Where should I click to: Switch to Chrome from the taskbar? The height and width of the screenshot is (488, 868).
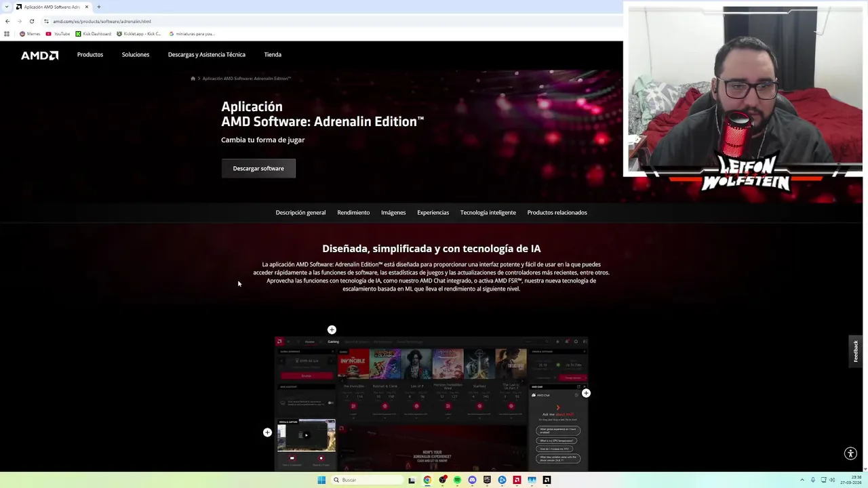(x=427, y=480)
